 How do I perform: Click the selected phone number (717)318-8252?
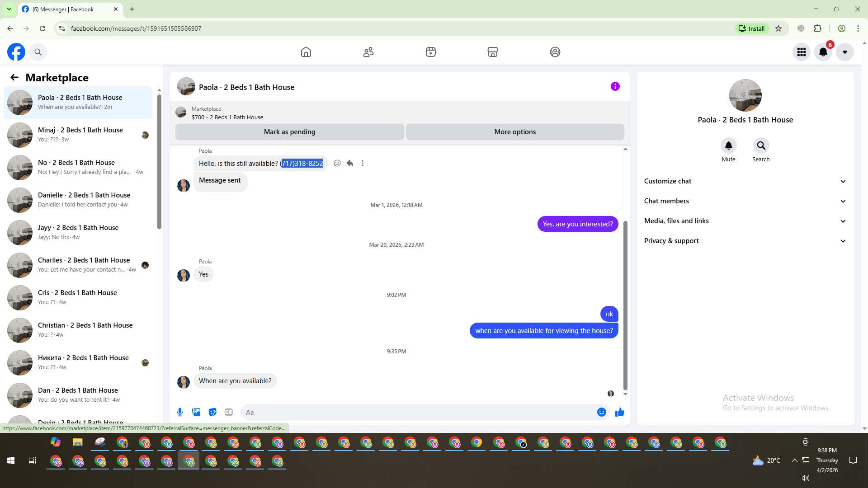pos(302,164)
